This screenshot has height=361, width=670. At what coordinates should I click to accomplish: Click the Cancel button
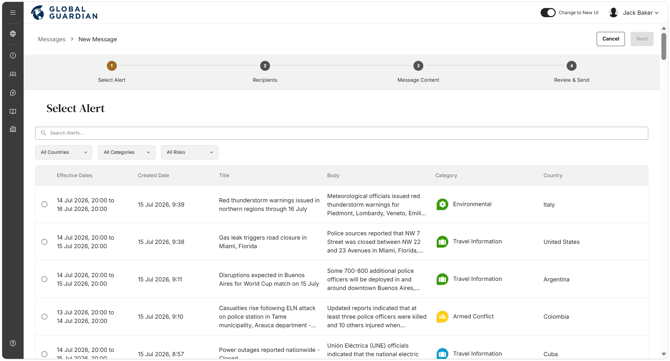point(611,39)
